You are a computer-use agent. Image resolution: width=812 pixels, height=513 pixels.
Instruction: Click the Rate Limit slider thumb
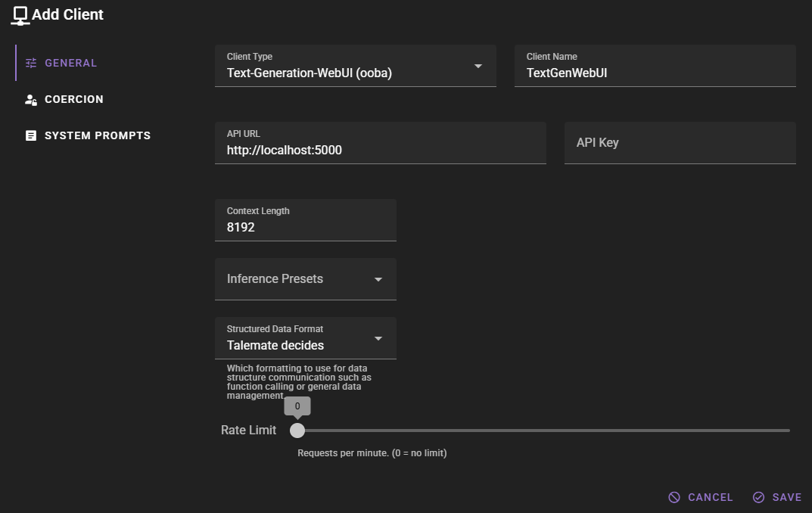pos(297,431)
